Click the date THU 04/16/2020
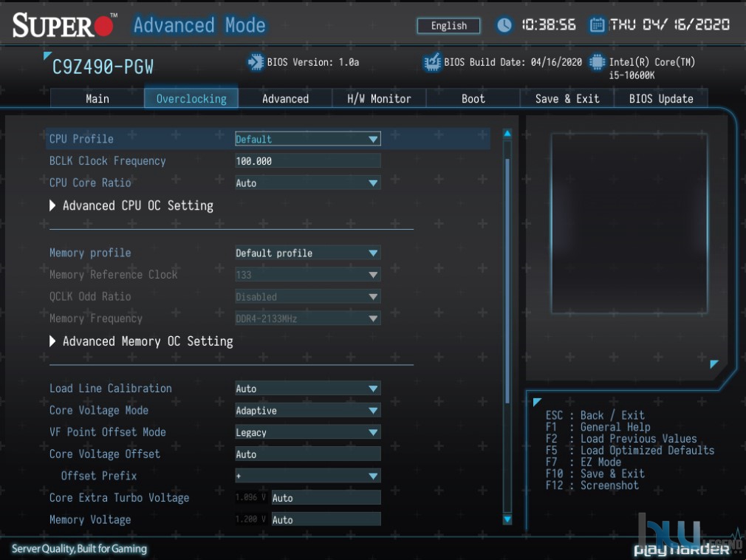 tap(669, 24)
